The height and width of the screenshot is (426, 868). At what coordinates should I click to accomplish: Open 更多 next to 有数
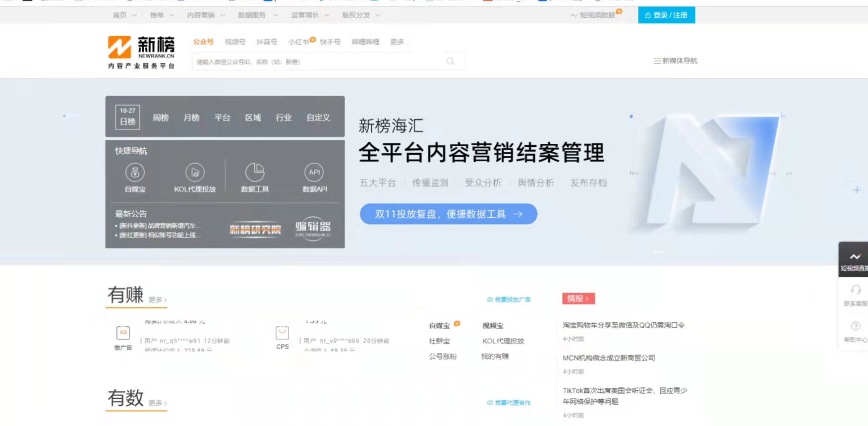[x=158, y=403]
